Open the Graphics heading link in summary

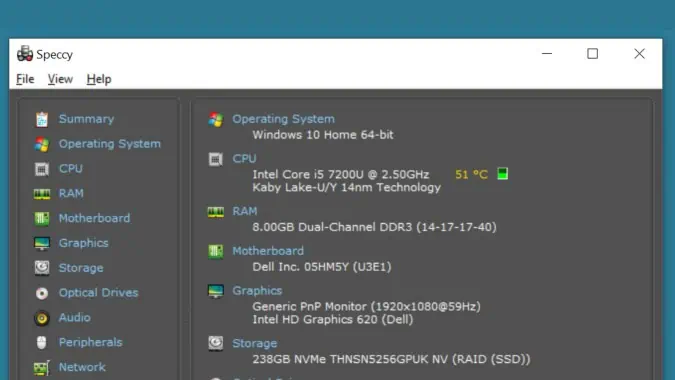[257, 291]
